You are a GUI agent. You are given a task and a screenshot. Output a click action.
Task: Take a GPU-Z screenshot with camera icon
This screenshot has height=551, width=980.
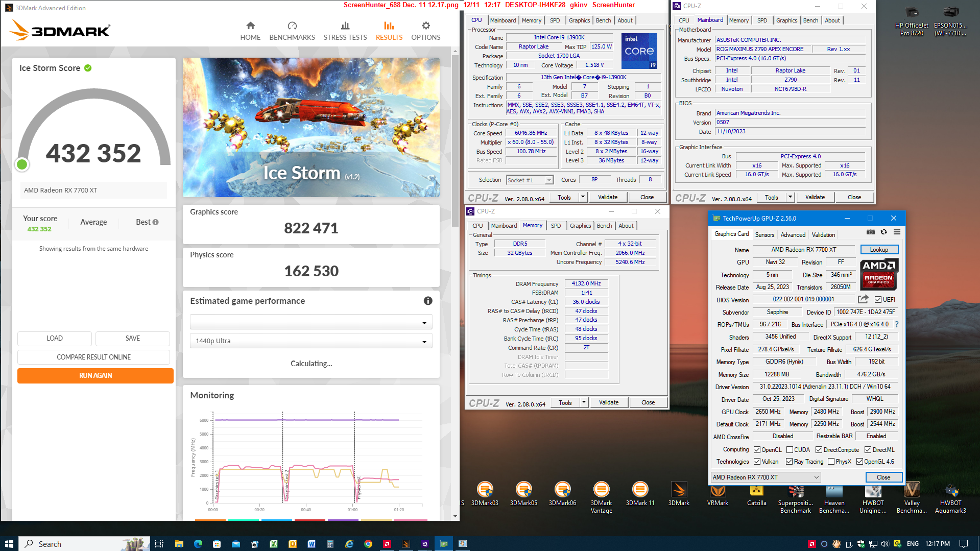(x=870, y=232)
